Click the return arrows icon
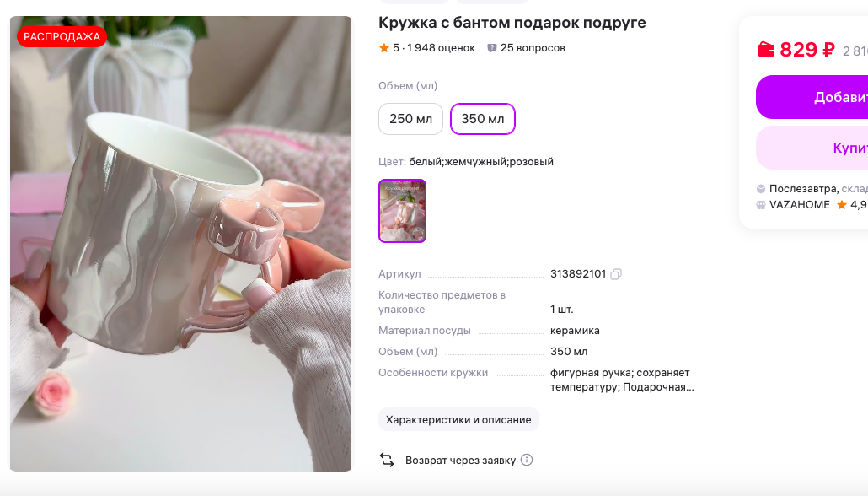This screenshot has height=496, width=868. (x=387, y=460)
